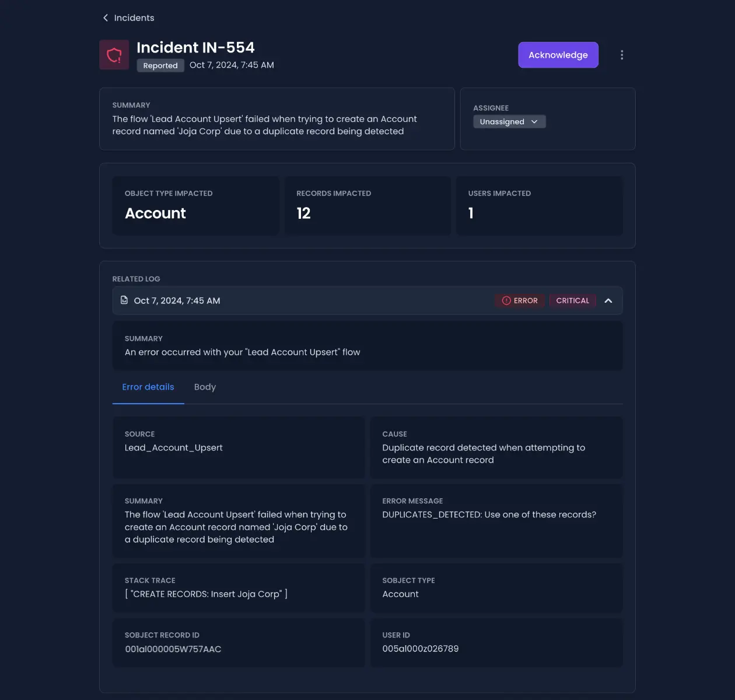Click the ERROR badge warning icon

506,301
